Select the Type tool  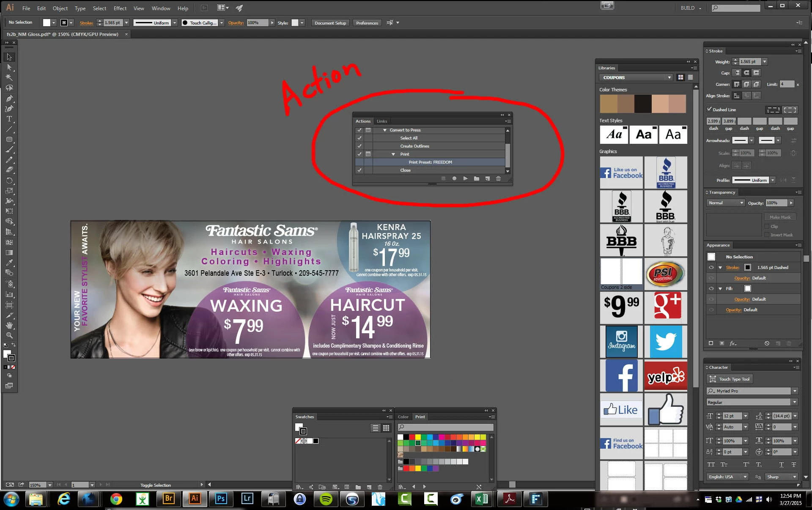[9, 119]
